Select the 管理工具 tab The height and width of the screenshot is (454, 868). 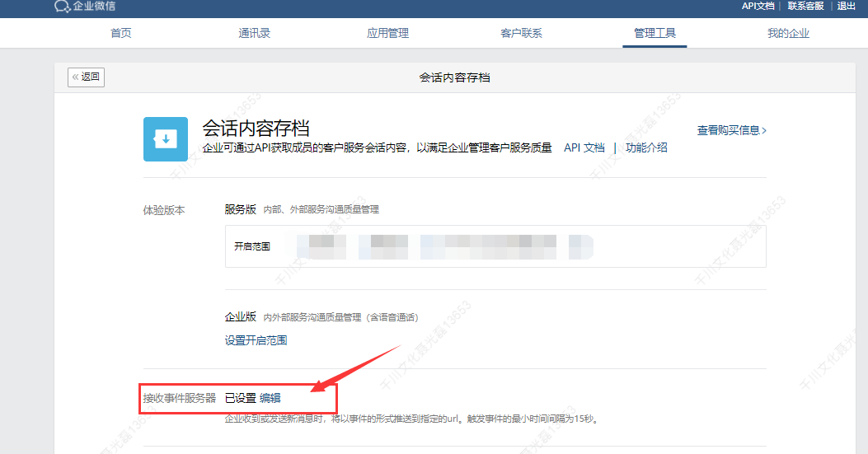tap(655, 33)
